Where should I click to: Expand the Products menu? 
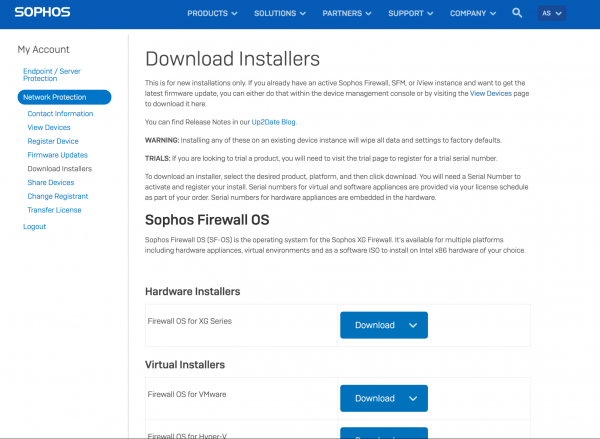tap(214, 14)
